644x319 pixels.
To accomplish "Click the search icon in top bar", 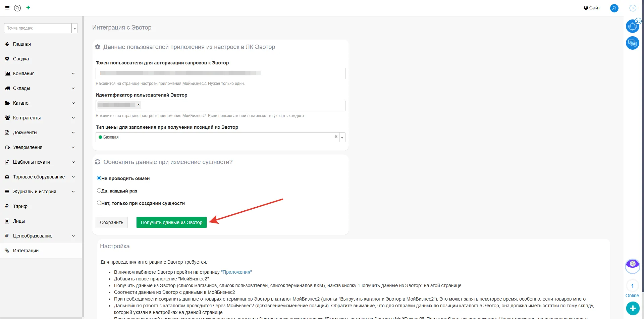I will pos(17,8).
